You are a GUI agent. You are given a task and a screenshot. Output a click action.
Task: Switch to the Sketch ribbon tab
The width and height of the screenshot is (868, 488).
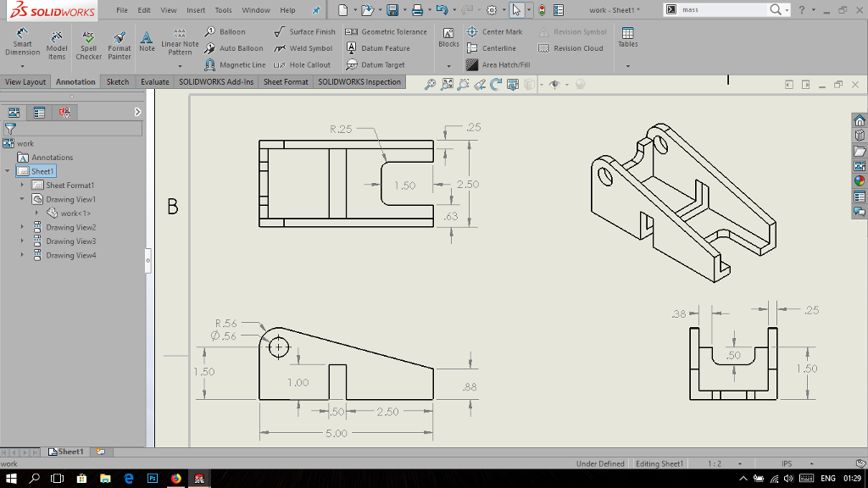[x=118, y=82]
